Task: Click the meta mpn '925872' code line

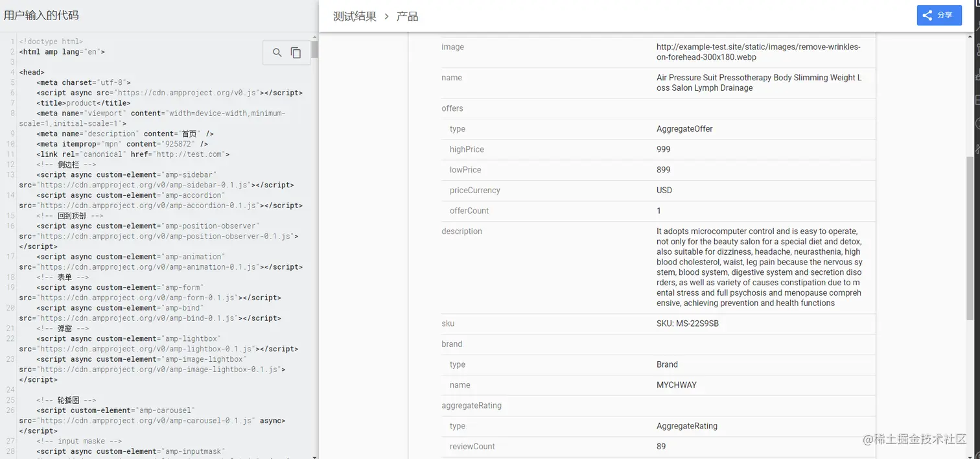Action: pos(122,144)
